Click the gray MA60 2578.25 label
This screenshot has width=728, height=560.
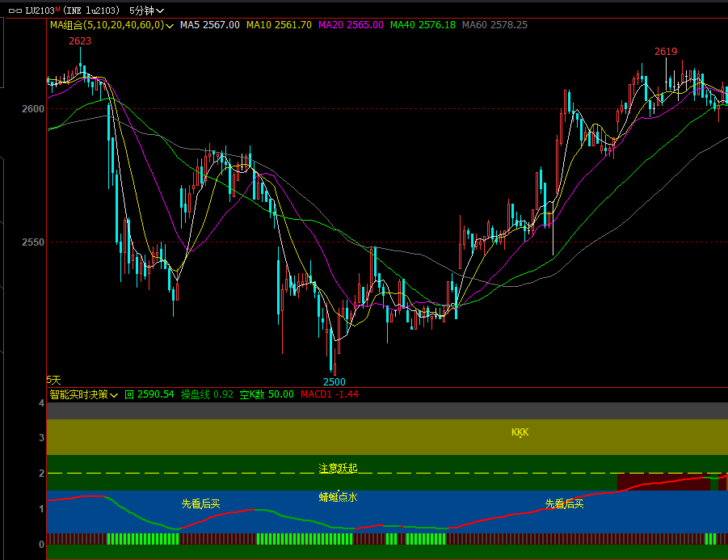(x=494, y=25)
